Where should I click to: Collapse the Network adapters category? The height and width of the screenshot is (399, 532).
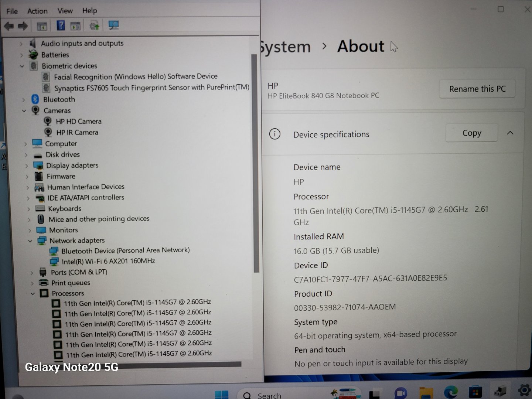point(30,241)
